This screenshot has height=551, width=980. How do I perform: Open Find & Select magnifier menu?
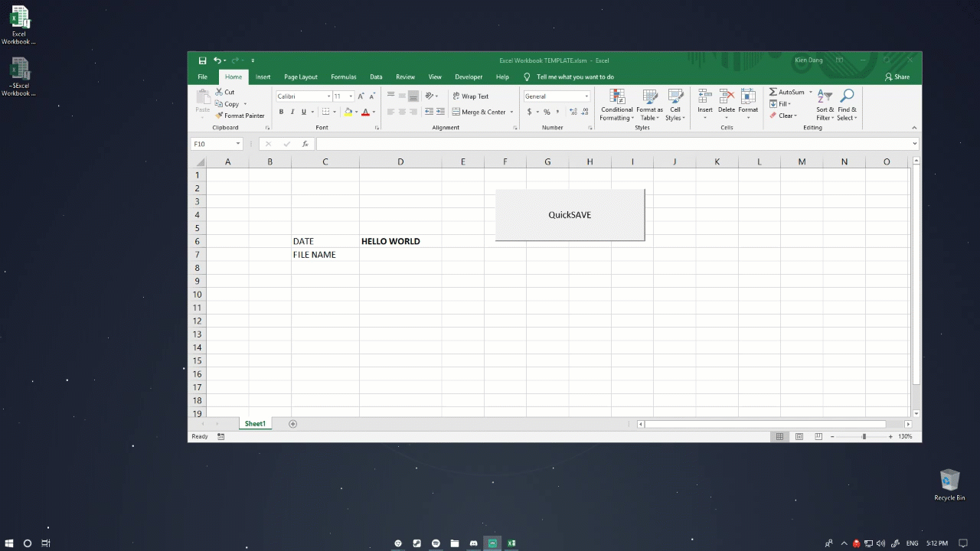tap(847, 105)
